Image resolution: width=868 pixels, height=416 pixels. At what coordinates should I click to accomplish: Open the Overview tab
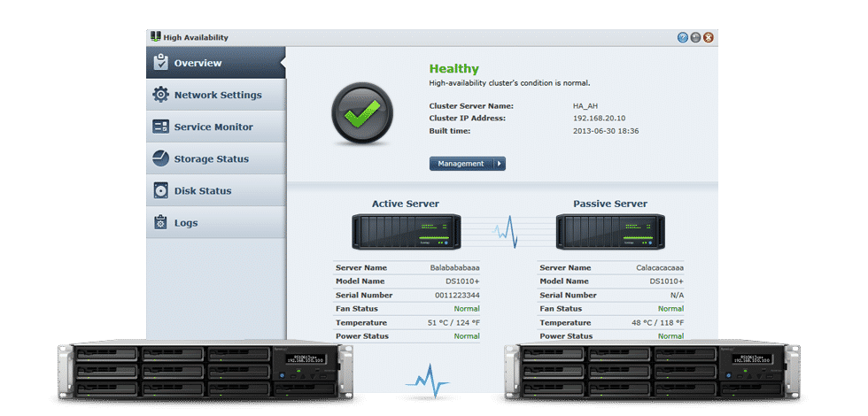click(216, 63)
